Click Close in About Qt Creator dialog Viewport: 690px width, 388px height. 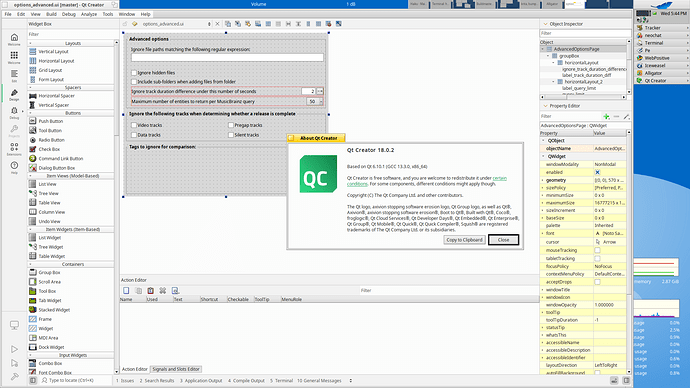click(x=503, y=240)
